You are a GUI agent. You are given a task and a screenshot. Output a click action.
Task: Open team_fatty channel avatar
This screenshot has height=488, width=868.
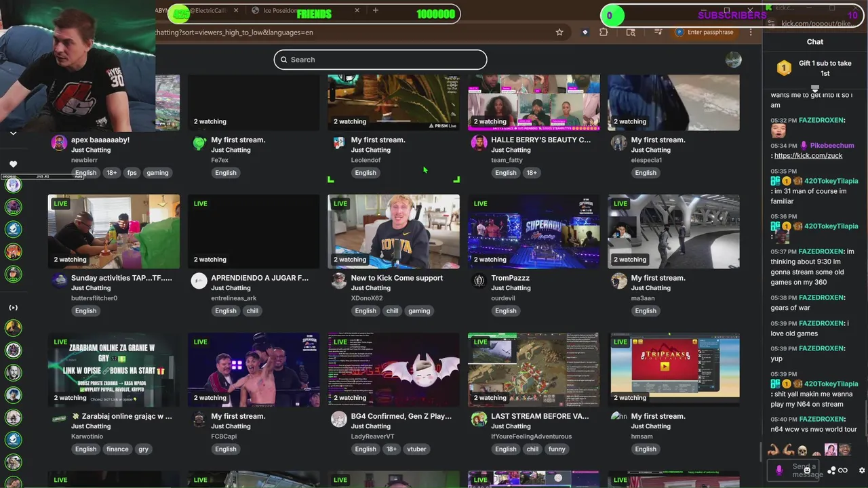(x=479, y=143)
